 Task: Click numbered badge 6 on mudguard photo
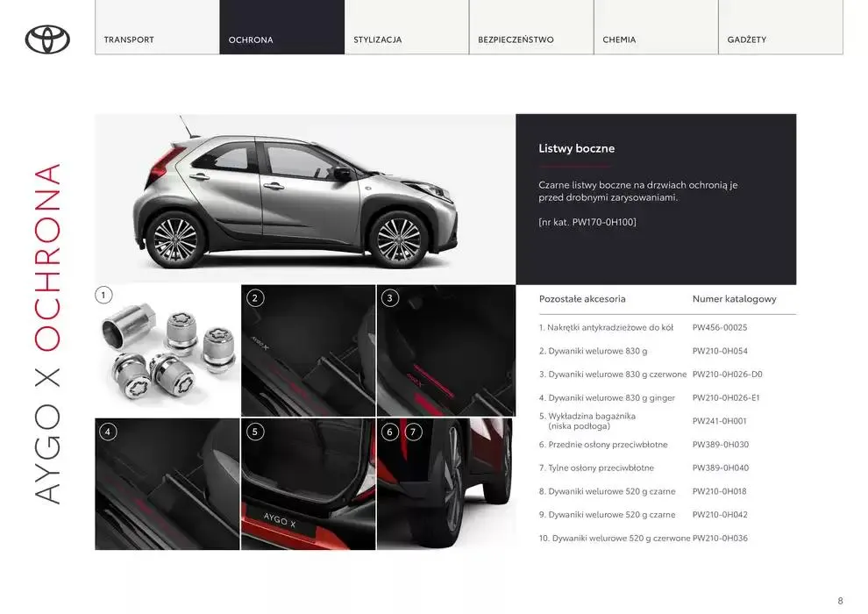388,431
